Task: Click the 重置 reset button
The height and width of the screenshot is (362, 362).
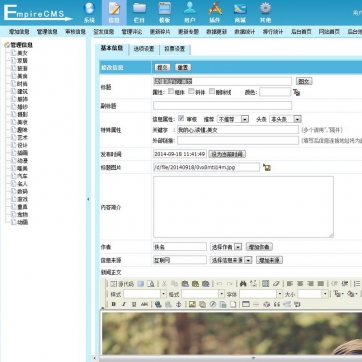Action: coord(183,67)
